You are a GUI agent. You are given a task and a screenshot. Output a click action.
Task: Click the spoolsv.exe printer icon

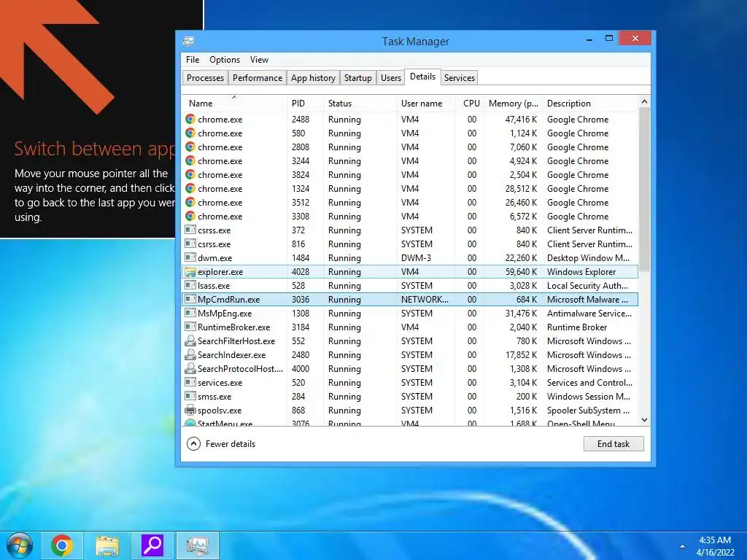(x=190, y=410)
